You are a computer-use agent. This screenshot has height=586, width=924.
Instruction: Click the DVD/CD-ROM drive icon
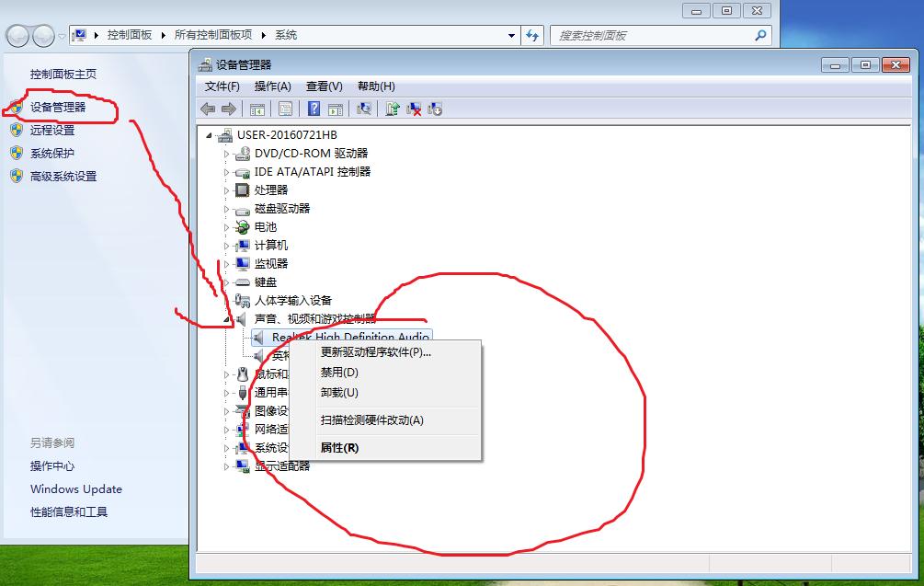[242, 154]
